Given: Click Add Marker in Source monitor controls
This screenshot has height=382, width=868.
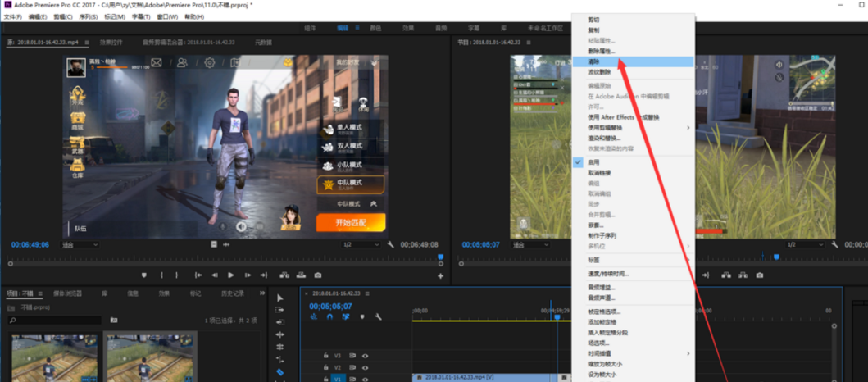Looking at the screenshot, I should point(144,275).
